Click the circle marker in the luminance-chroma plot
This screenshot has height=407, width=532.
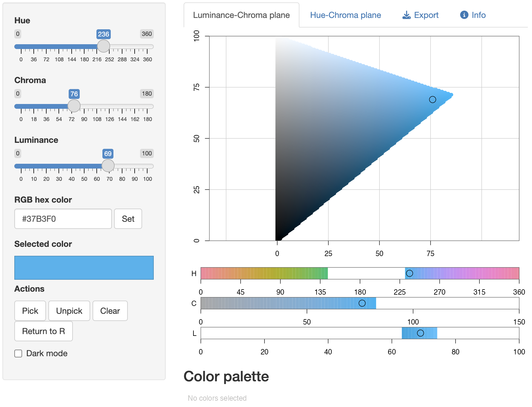432,100
